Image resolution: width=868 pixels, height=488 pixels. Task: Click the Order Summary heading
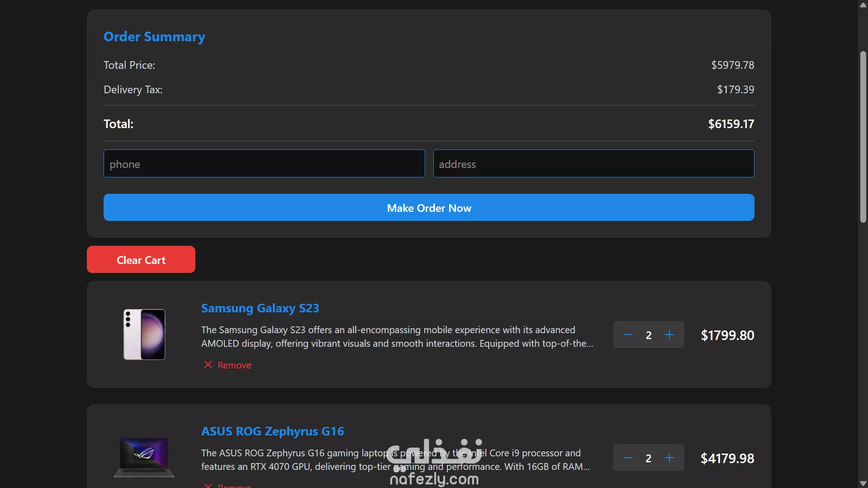coord(154,37)
